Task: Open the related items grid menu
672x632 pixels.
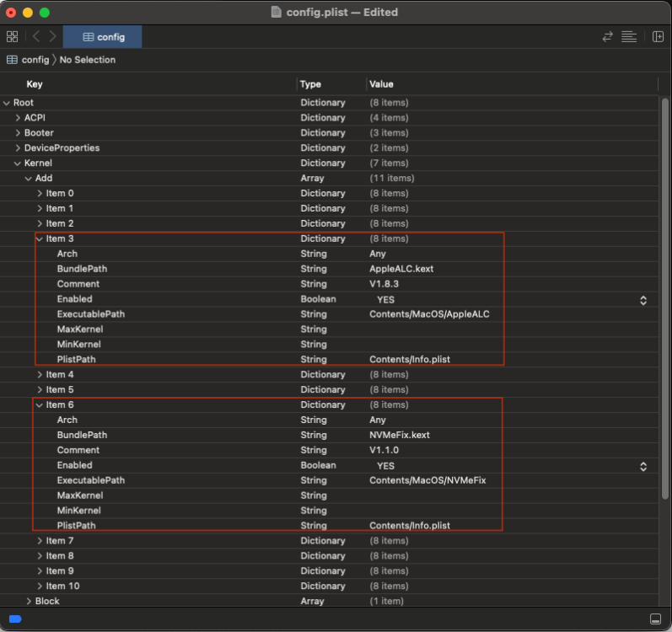Action: pyautogui.click(x=13, y=37)
